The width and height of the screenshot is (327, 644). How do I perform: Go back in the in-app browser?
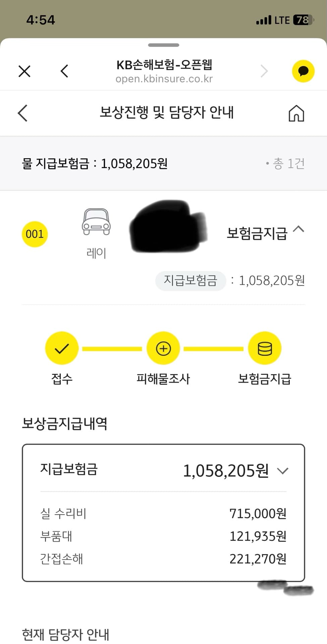64,71
